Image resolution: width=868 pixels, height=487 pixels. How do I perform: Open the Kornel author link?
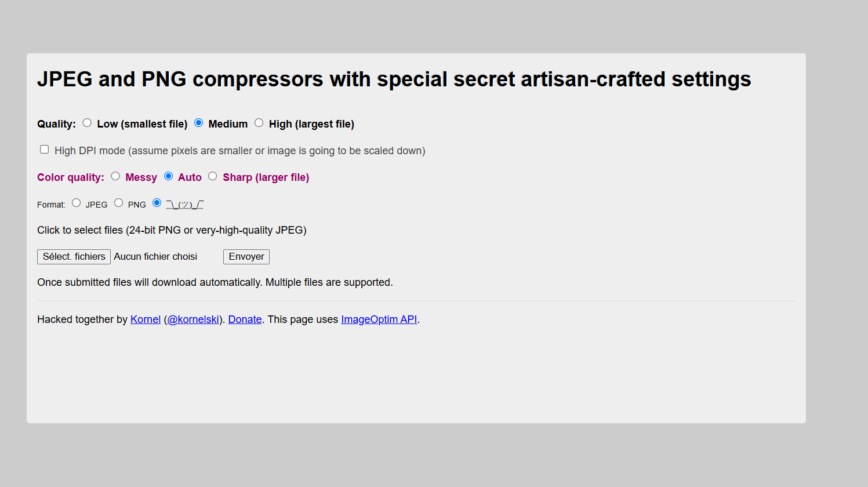pyautogui.click(x=146, y=319)
